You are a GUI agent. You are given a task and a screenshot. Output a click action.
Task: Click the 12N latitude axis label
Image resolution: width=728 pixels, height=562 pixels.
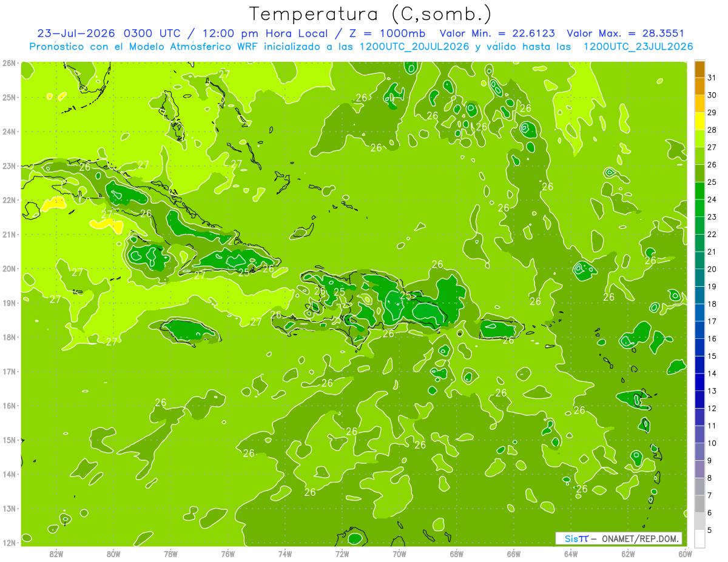tap(8, 543)
